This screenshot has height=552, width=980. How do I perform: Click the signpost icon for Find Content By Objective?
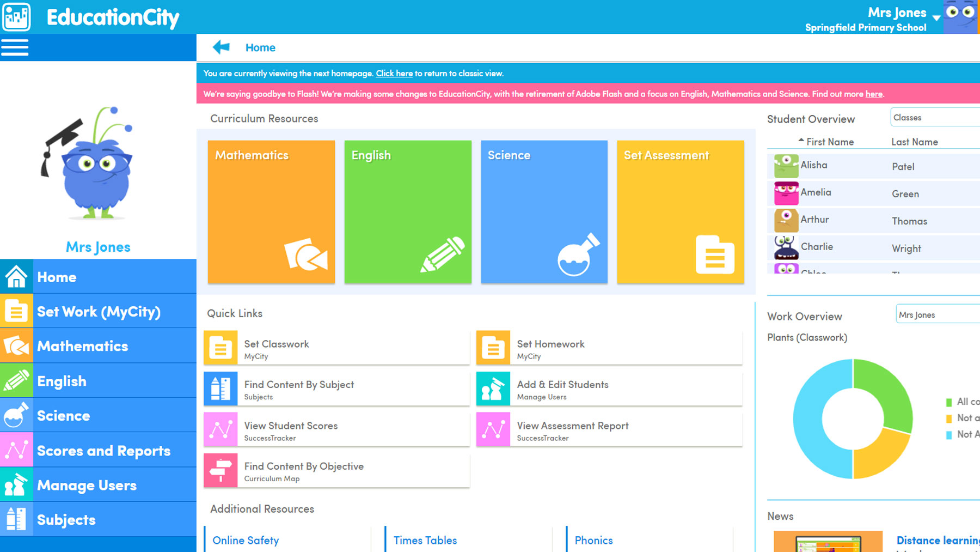pyautogui.click(x=220, y=470)
